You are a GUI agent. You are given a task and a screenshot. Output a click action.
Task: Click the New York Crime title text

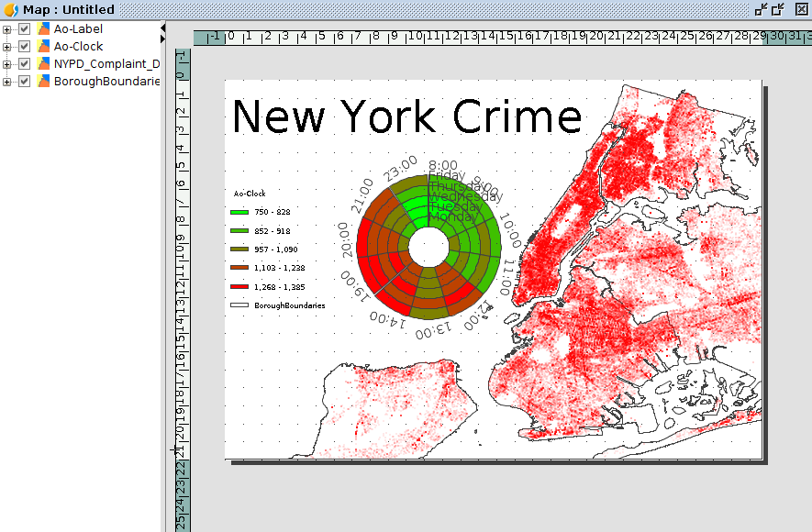[x=406, y=117]
